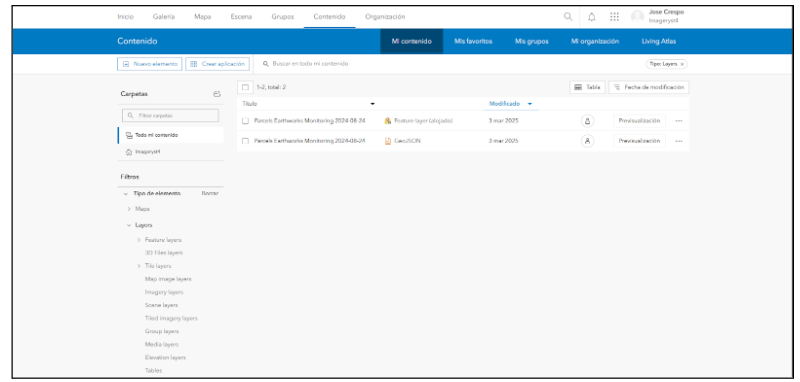Image resolution: width=800 pixels, height=382 pixels.
Task: Sort by the Modificado column arrow
Action: (x=530, y=104)
